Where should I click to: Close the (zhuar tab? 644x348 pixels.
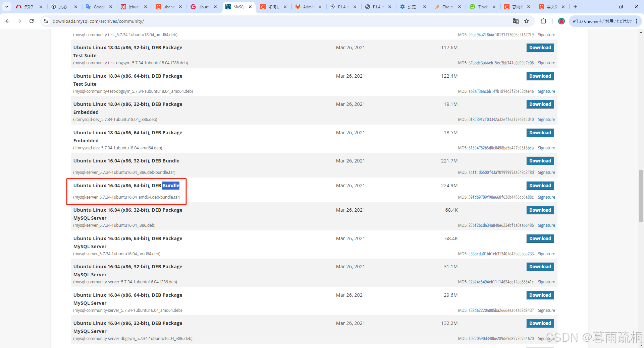pyautogui.click(x=146, y=7)
